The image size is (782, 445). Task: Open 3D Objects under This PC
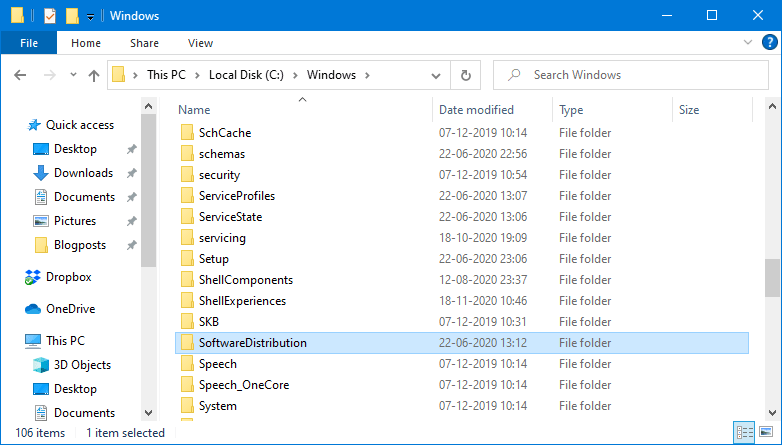(82, 365)
